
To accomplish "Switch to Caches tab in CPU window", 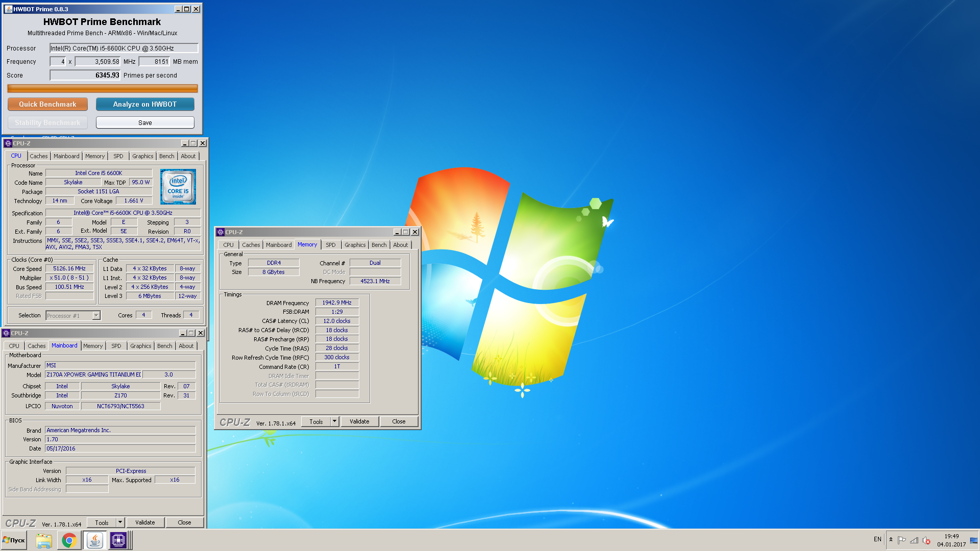I will pos(39,156).
